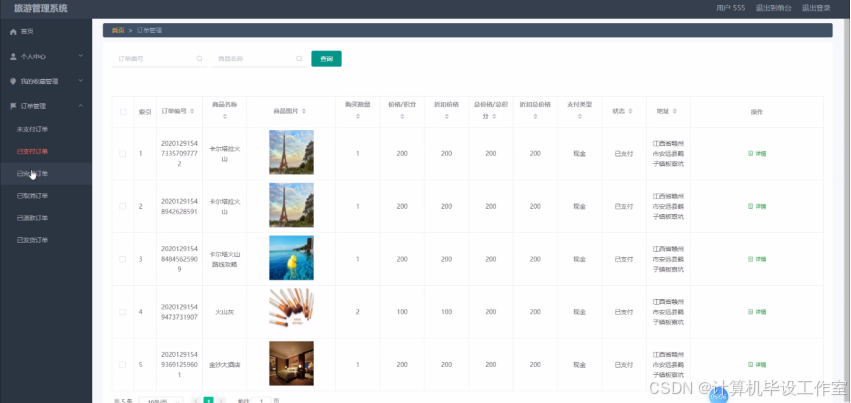Click the 详情 icon in row 1

[751, 153]
